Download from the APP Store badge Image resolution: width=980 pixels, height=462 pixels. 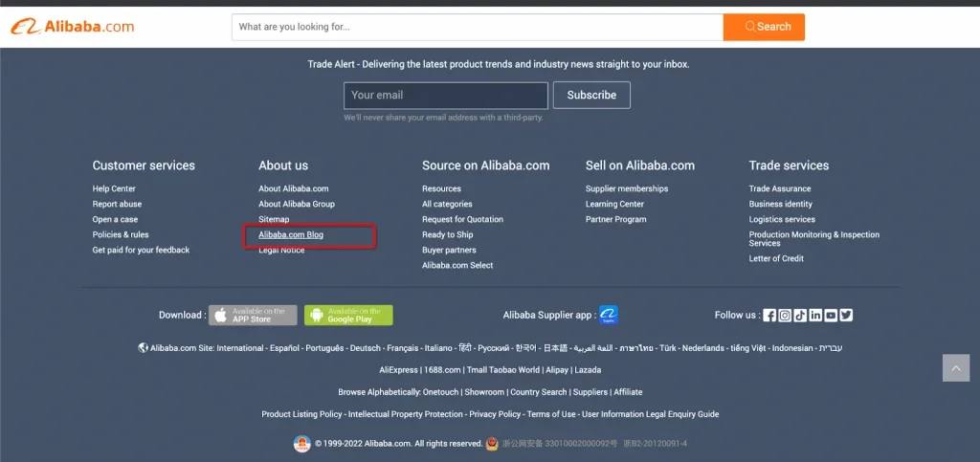click(x=253, y=316)
